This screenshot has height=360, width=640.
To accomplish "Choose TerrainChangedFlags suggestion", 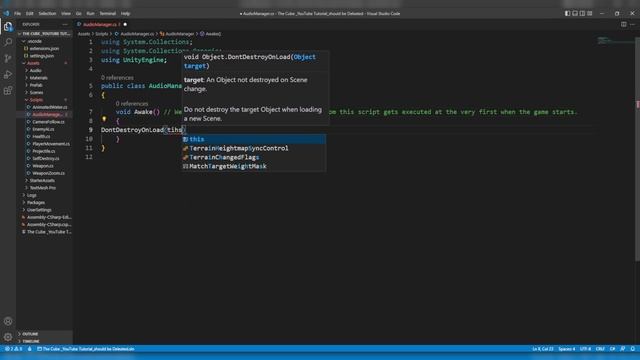I will [x=253, y=157].
